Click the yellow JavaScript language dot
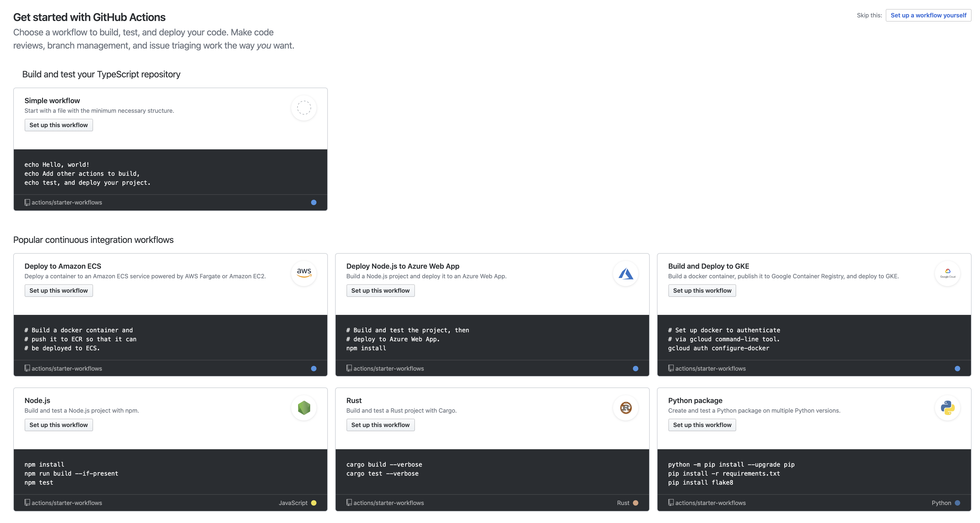The image size is (980, 523). point(313,503)
